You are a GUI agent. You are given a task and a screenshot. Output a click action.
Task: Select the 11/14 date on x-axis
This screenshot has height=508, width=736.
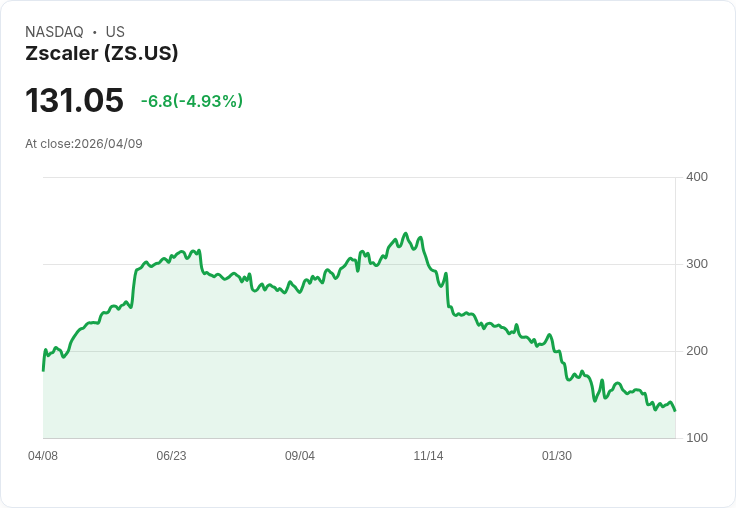click(428, 456)
